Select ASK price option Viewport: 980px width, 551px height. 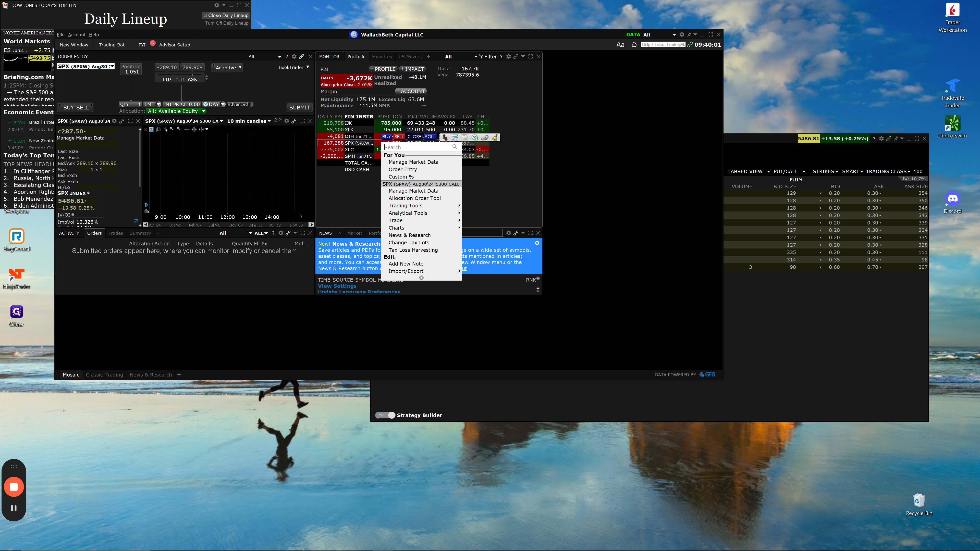(192, 79)
